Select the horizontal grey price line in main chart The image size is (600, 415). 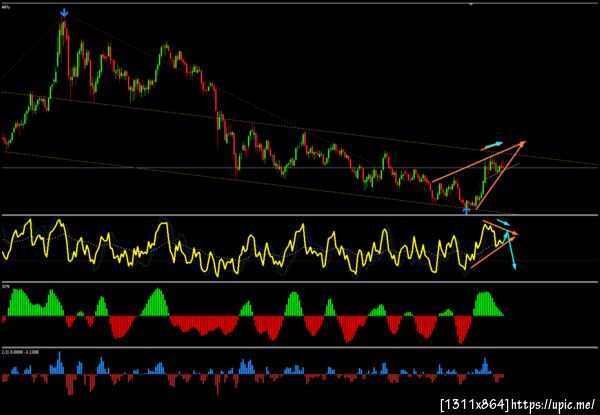[x=300, y=168]
